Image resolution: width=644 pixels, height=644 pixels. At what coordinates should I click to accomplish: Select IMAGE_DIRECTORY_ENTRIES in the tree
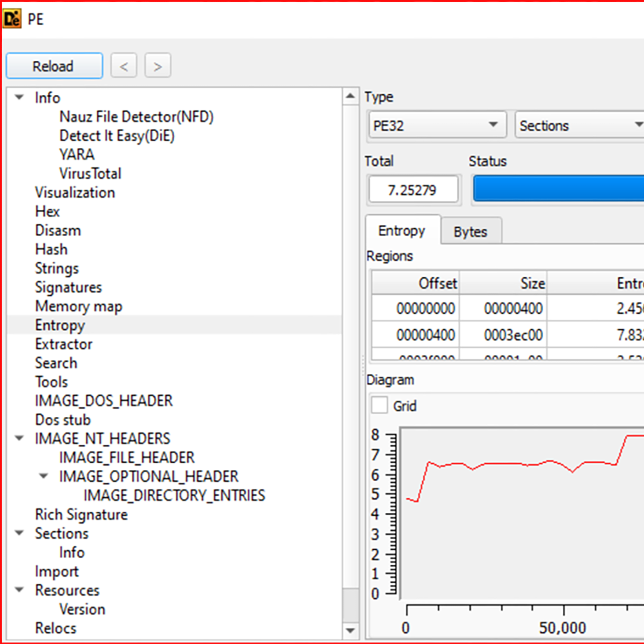tap(175, 496)
